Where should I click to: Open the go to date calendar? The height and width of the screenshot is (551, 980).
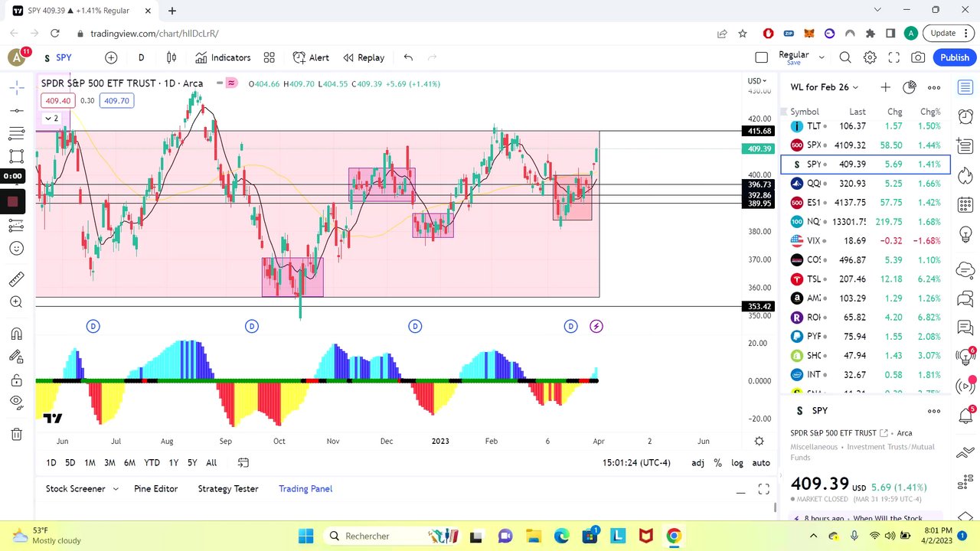[x=243, y=462]
